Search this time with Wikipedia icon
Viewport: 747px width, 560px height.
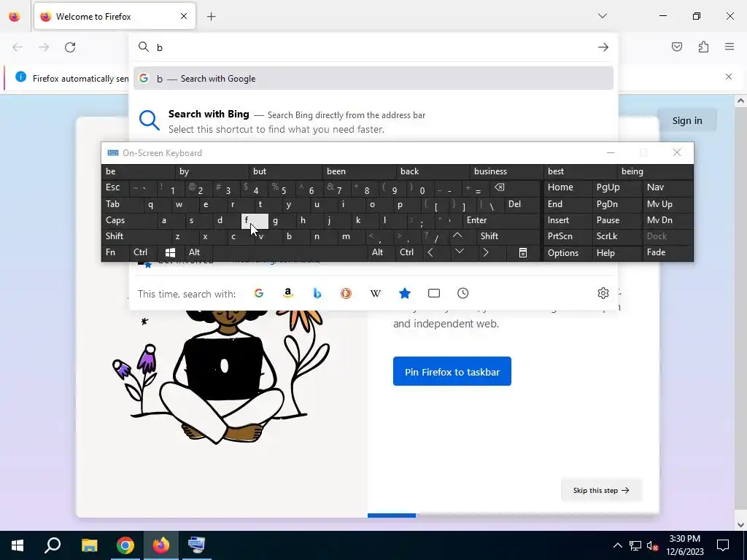pyautogui.click(x=376, y=293)
